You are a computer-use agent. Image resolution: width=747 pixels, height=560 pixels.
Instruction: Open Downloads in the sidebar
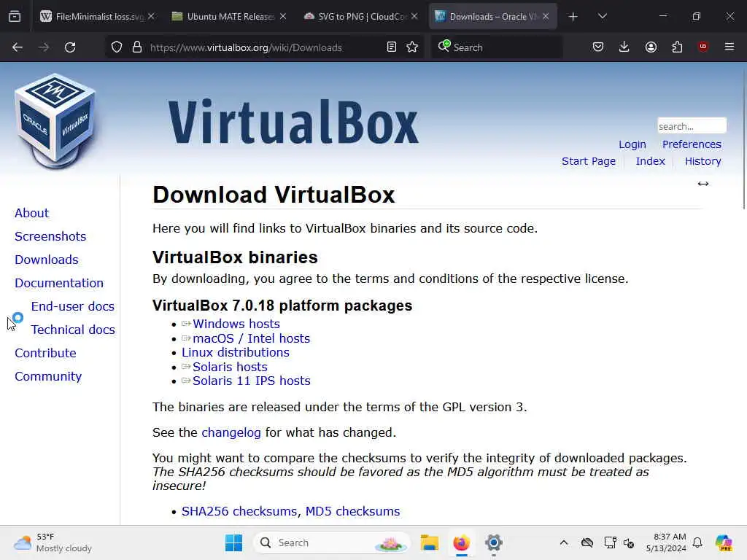click(x=47, y=260)
